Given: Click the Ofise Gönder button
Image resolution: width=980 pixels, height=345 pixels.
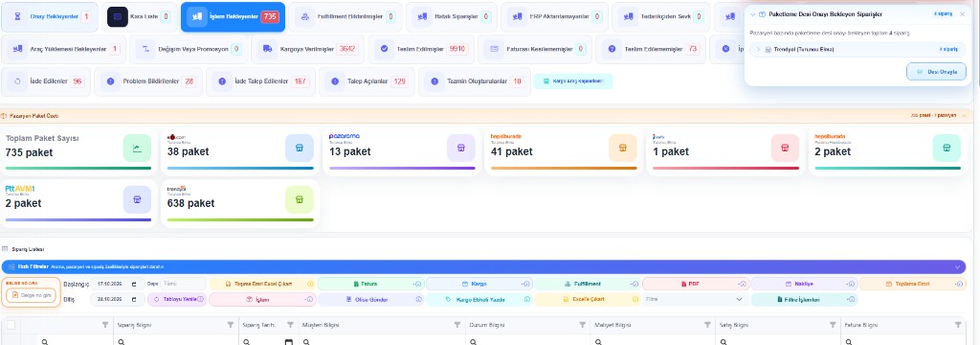Looking at the screenshot, I should pos(370,299).
